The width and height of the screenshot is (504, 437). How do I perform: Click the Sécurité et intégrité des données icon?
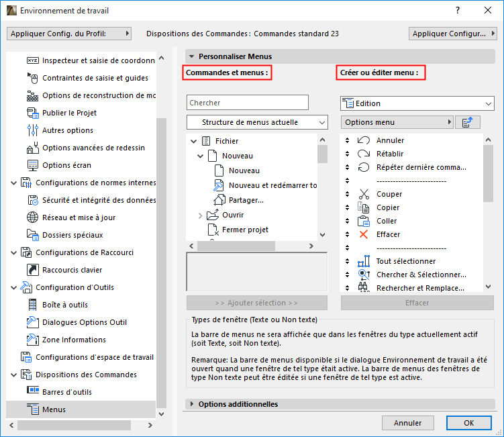[x=32, y=200]
